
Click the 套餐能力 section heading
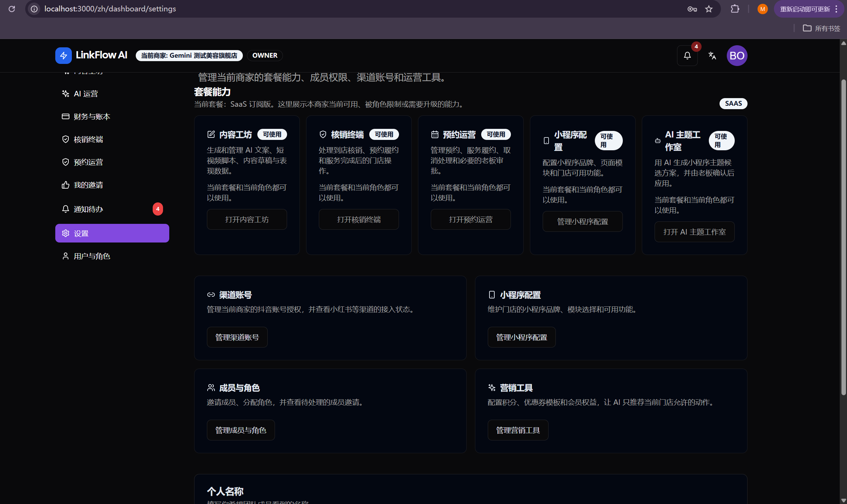(x=212, y=92)
